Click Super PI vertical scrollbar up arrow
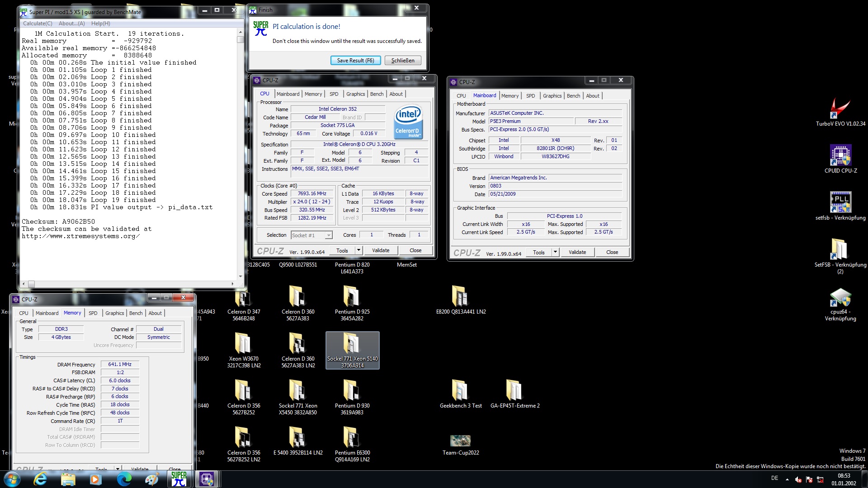 240,33
